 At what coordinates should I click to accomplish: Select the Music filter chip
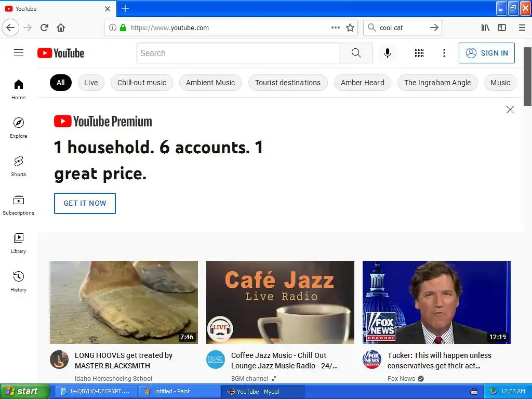[x=500, y=83]
